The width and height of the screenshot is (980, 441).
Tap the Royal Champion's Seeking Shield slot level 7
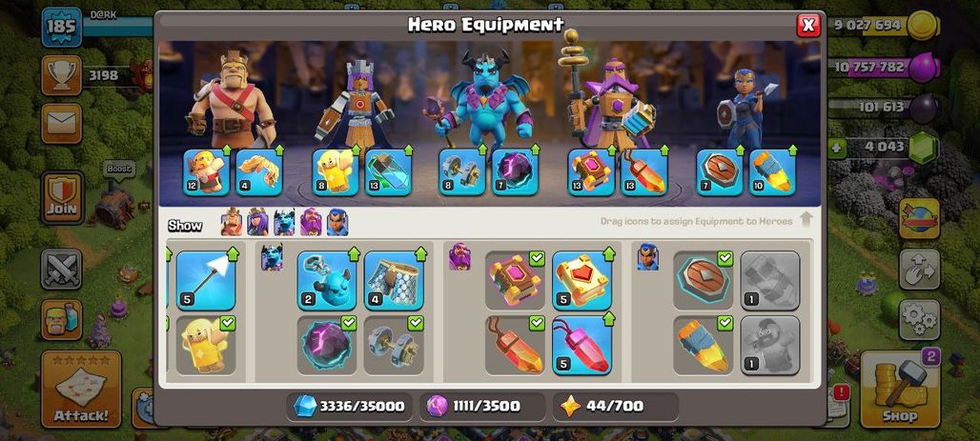pyautogui.click(x=720, y=171)
